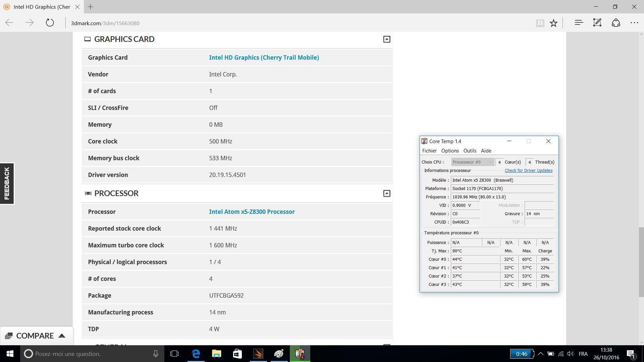This screenshot has width=644, height=362.
Task: Click the address bar URL
Action: 105,23
